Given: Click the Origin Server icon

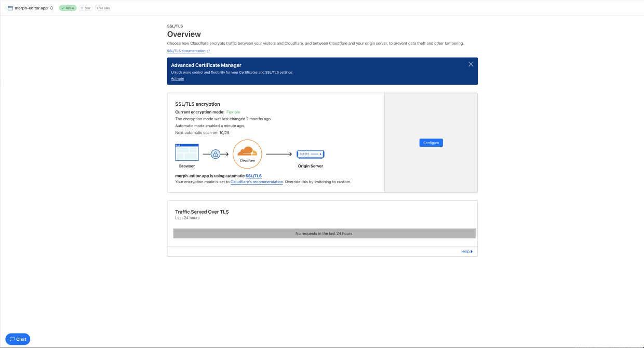Looking at the screenshot, I should pyautogui.click(x=310, y=154).
